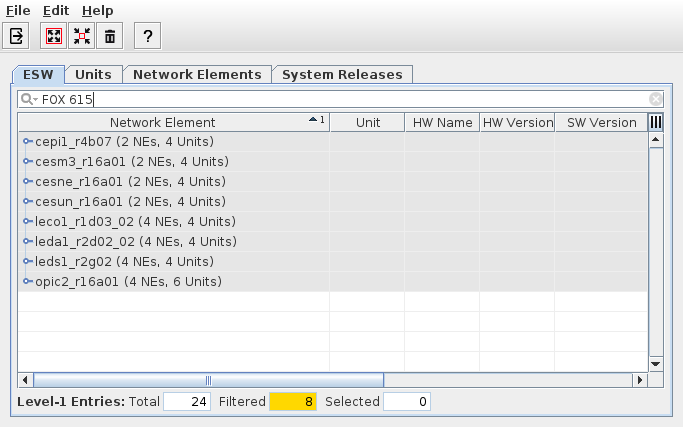Sort by Network Element column header
Screen dimensions: 683x427
coord(162,122)
